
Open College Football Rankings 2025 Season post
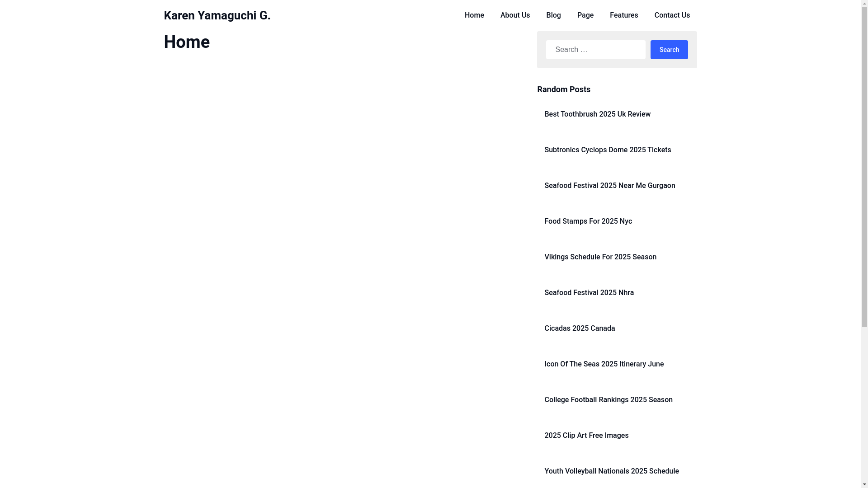(x=609, y=400)
